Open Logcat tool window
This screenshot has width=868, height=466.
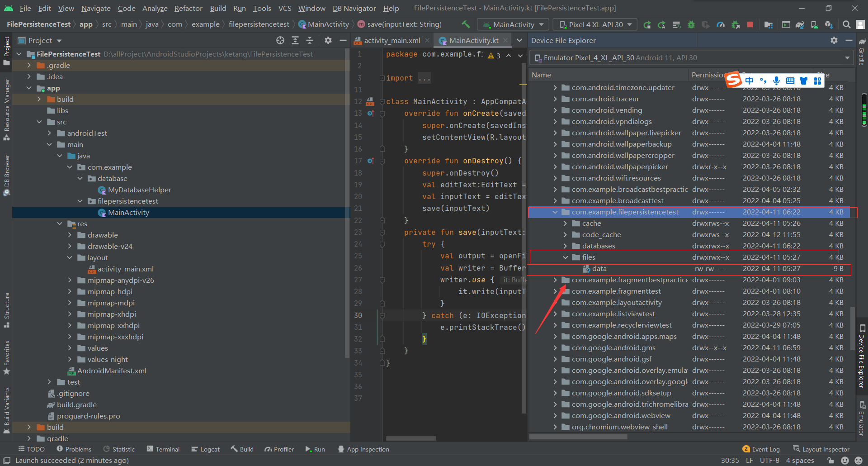click(205, 449)
